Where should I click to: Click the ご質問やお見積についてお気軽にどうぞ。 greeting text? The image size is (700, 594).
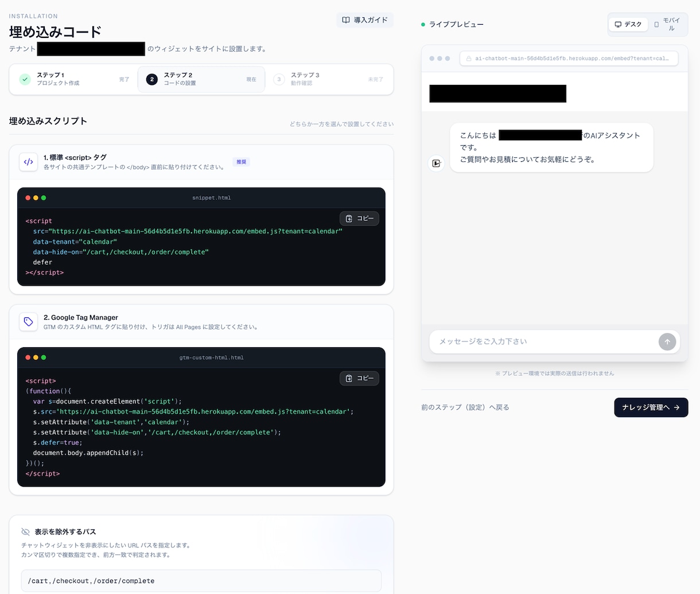click(527, 160)
